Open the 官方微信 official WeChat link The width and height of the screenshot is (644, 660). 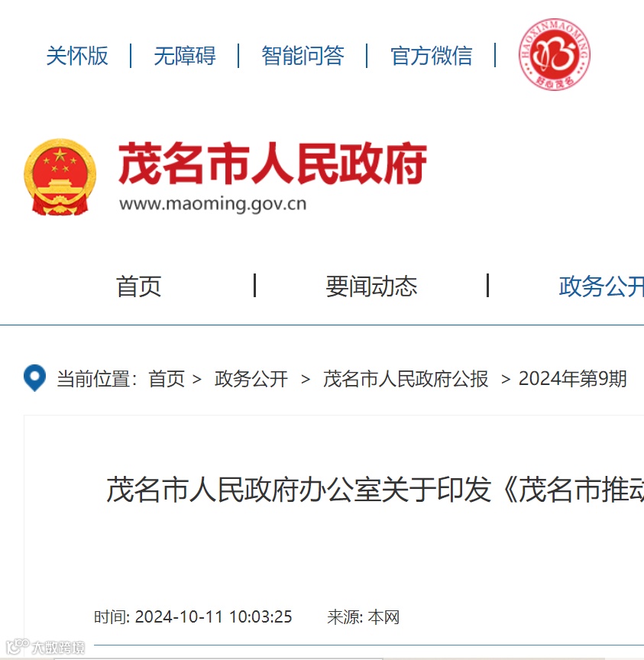point(432,56)
